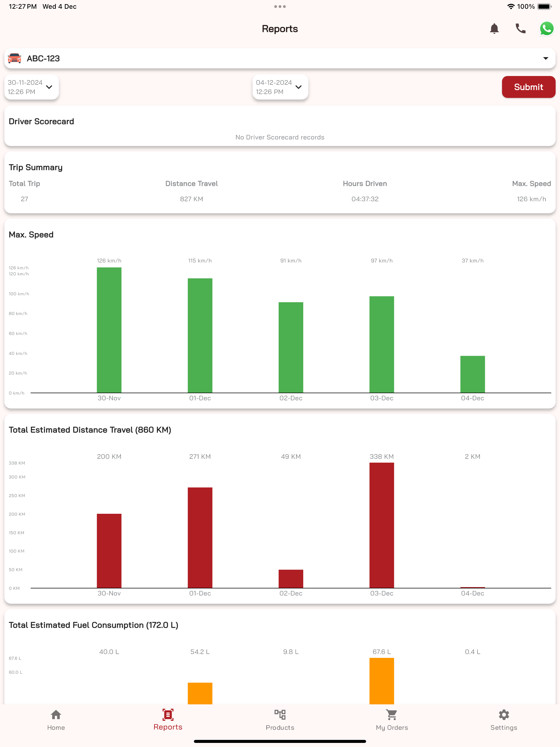560x747 pixels.
Task: Tap the Settings gear icon
Action: coord(504,714)
